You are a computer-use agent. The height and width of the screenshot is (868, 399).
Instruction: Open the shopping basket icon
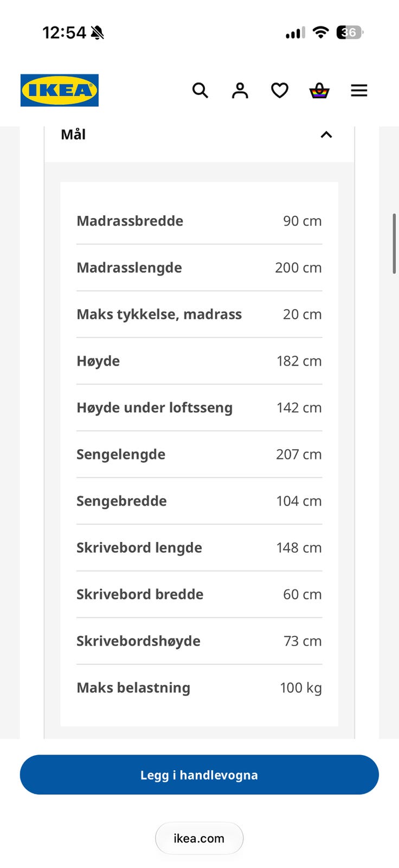click(x=319, y=90)
